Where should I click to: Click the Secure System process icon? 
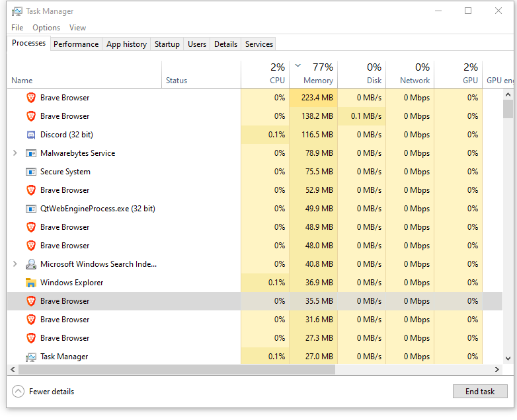point(31,172)
